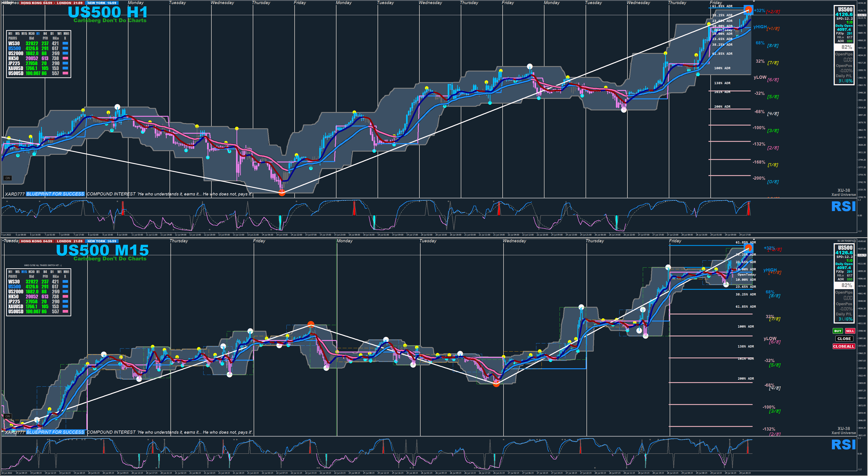Click HK50 pink trend box in H1 panel
This screenshot has width=868, height=476.
click(x=65, y=58)
